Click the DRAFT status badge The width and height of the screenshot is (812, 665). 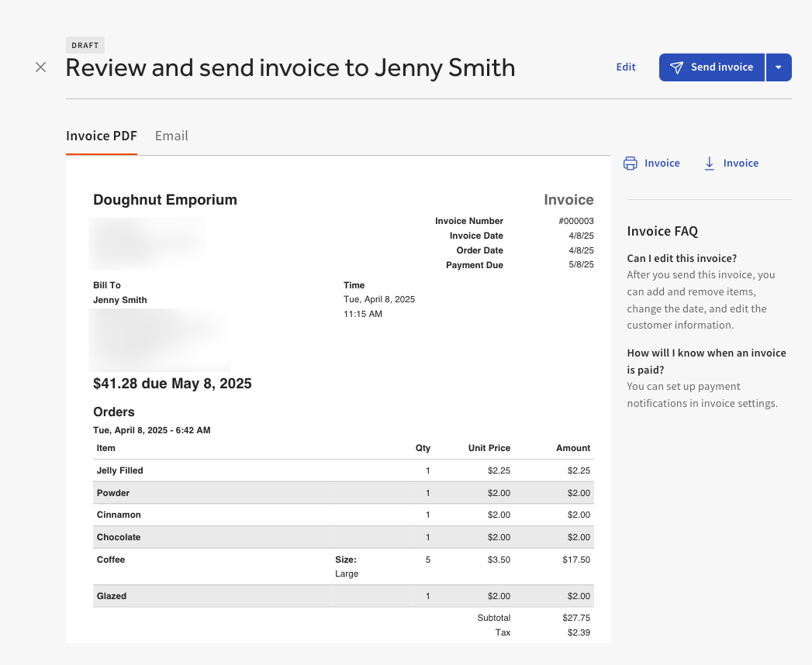coord(85,45)
